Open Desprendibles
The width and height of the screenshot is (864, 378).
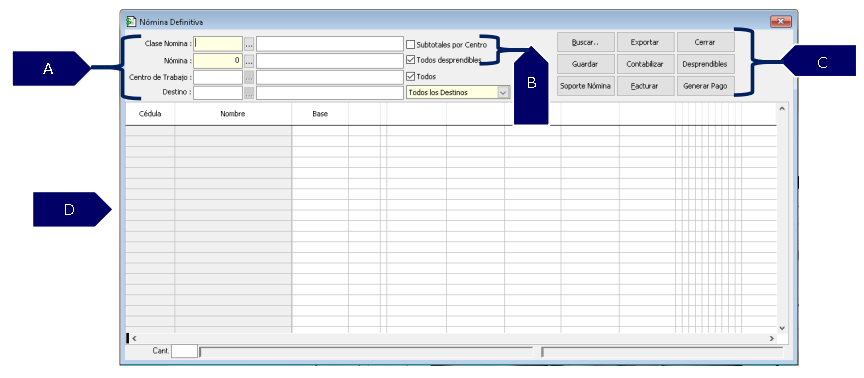point(705,64)
